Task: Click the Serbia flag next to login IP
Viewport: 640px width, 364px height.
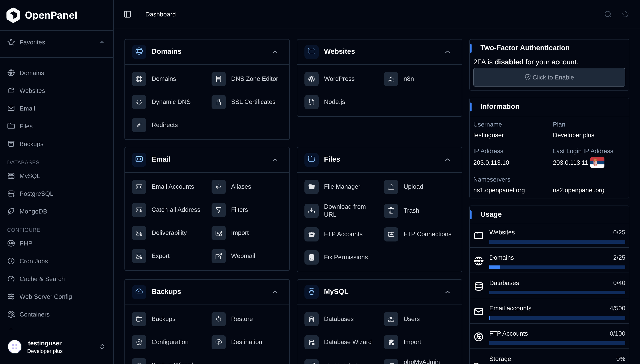Action: click(597, 162)
